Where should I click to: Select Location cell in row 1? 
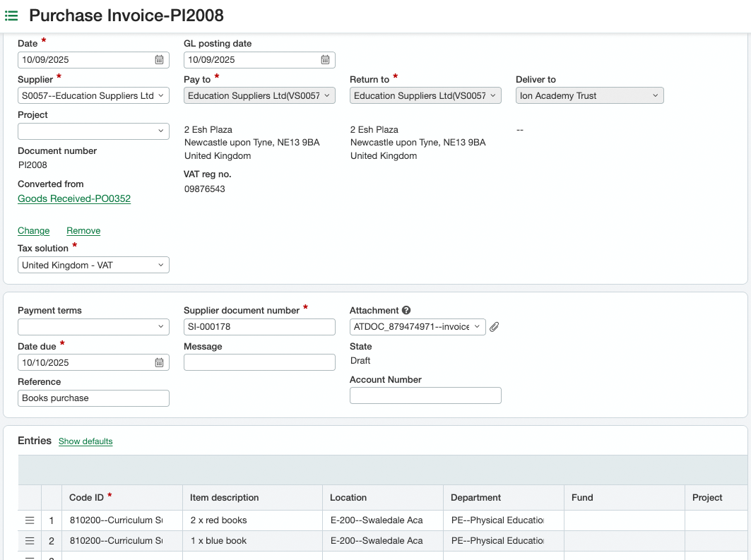pos(383,520)
